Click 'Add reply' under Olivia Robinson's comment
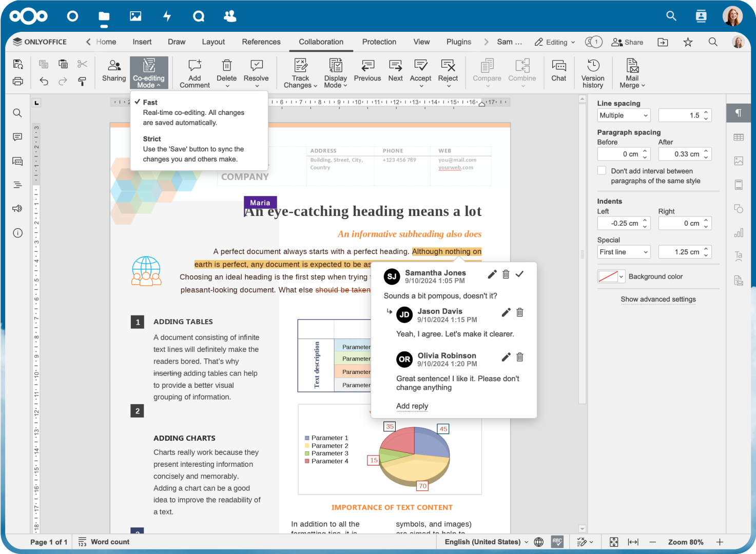This screenshot has width=756, height=554. tap(412, 406)
